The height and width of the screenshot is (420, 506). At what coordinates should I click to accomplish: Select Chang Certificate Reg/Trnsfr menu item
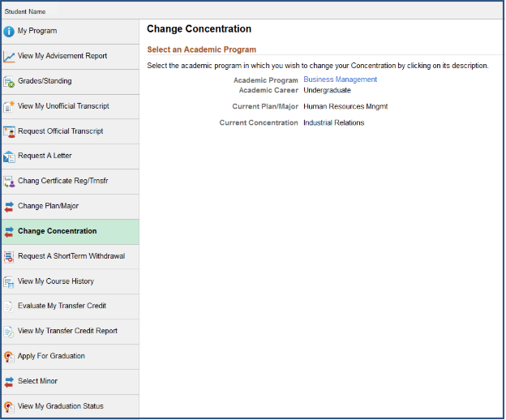[x=68, y=181]
